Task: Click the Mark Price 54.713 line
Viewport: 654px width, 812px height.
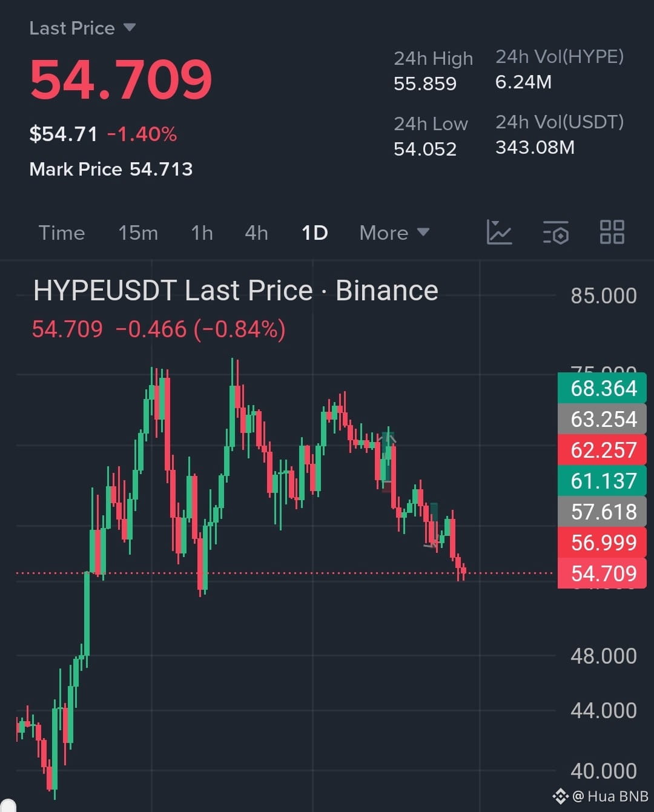Action: pos(111,169)
